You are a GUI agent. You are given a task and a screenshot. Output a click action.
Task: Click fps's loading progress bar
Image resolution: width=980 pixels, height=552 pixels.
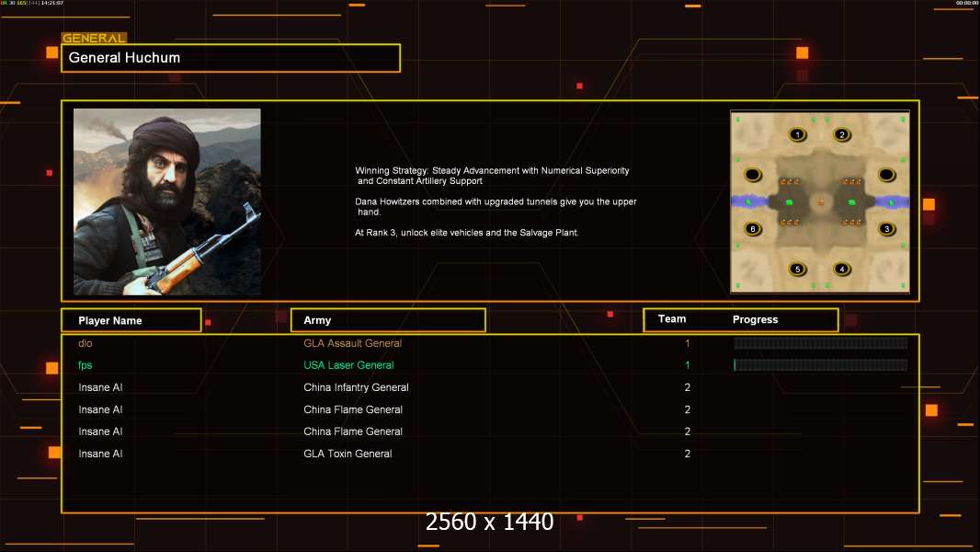point(821,364)
